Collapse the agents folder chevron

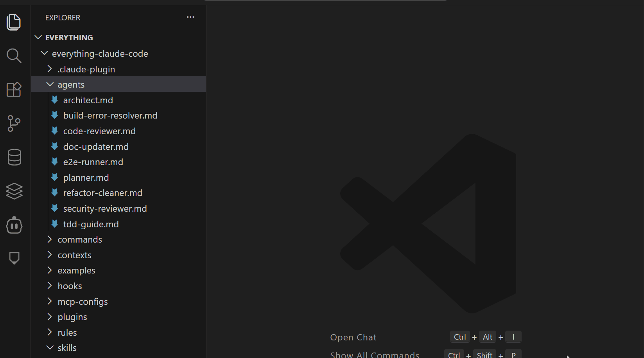point(50,85)
